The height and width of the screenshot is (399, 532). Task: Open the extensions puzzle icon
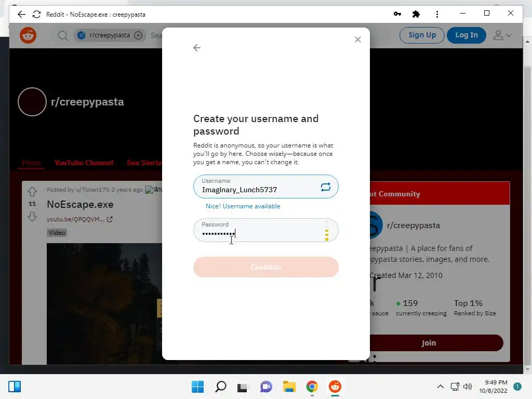click(x=416, y=14)
